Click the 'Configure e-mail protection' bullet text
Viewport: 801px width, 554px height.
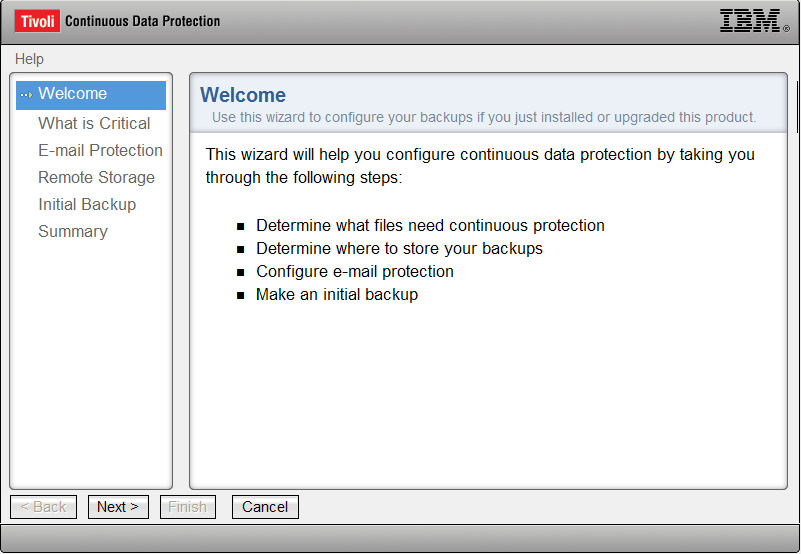click(355, 271)
